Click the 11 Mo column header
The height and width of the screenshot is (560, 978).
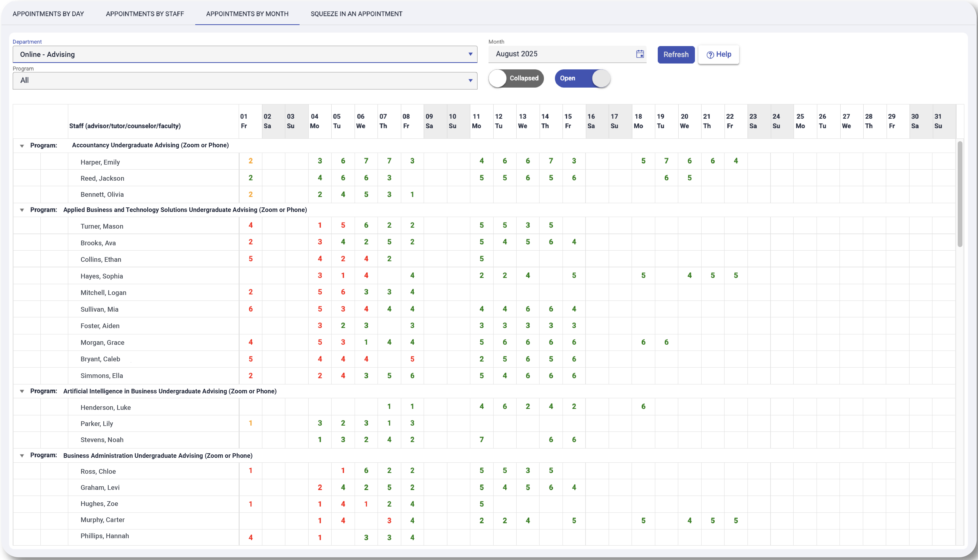click(x=482, y=122)
